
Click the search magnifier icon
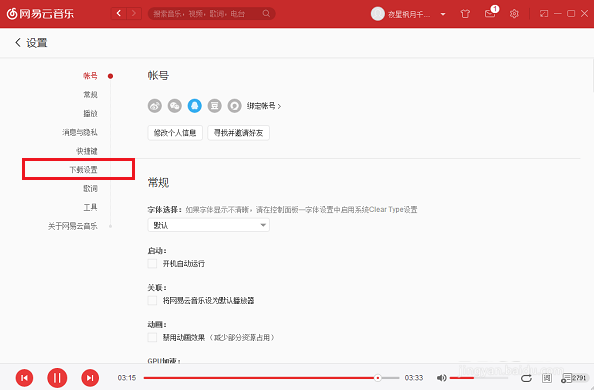(x=266, y=14)
